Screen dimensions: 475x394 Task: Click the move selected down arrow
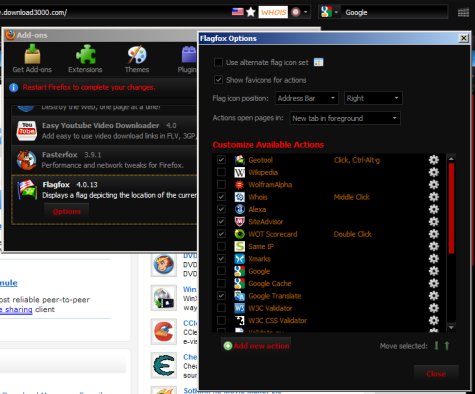(436, 346)
